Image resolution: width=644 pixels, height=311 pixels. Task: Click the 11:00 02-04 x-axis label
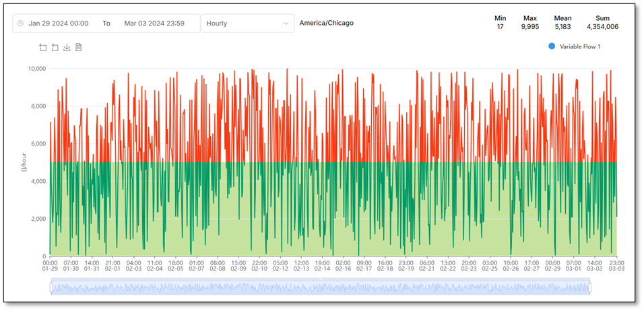pyautogui.click(x=154, y=265)
